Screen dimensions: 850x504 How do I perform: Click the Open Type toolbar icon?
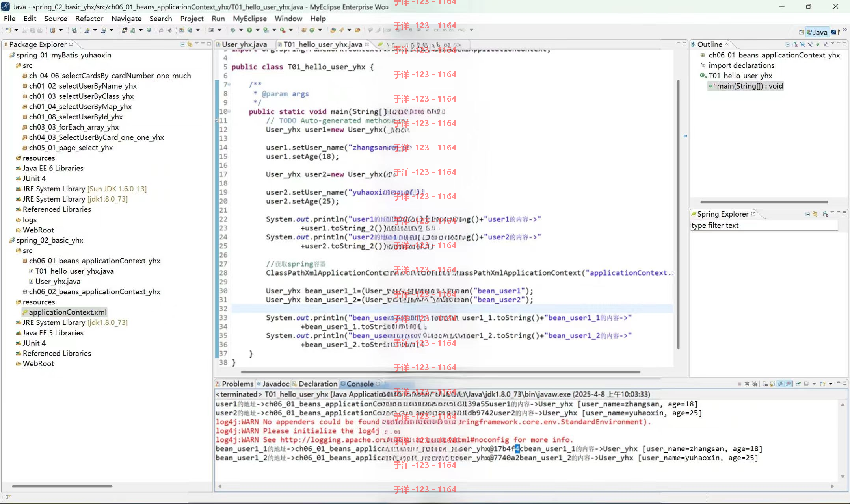[333, 30]
